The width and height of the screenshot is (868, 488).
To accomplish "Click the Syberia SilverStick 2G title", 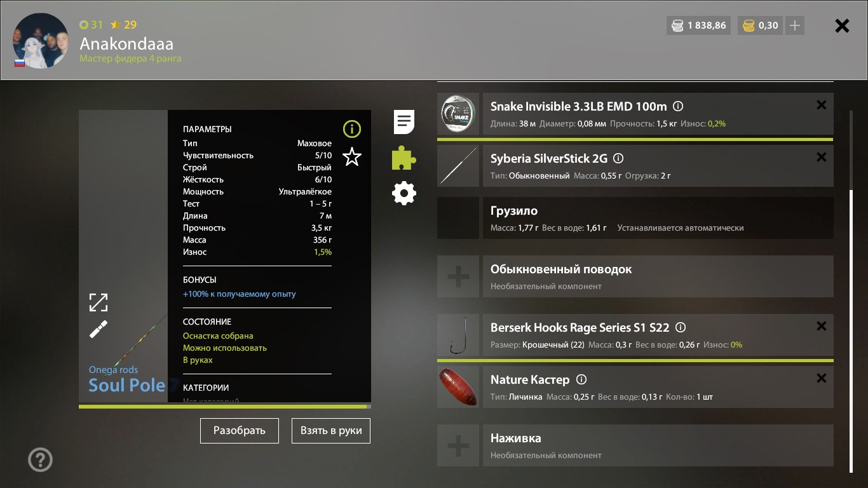I will [549, 159].
